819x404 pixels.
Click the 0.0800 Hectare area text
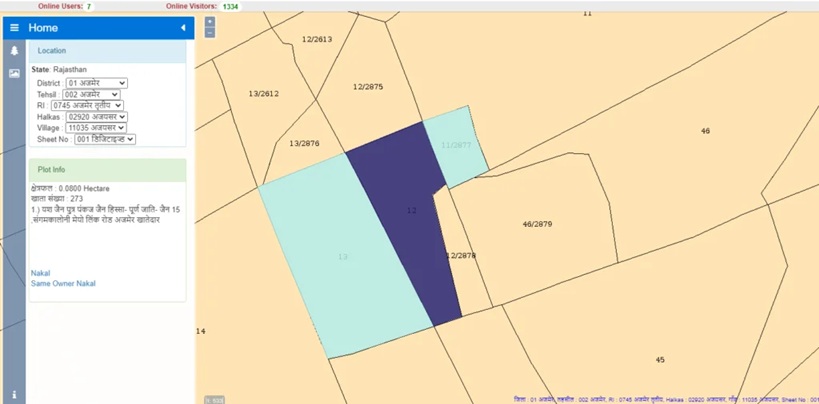[x=84, y=188]
